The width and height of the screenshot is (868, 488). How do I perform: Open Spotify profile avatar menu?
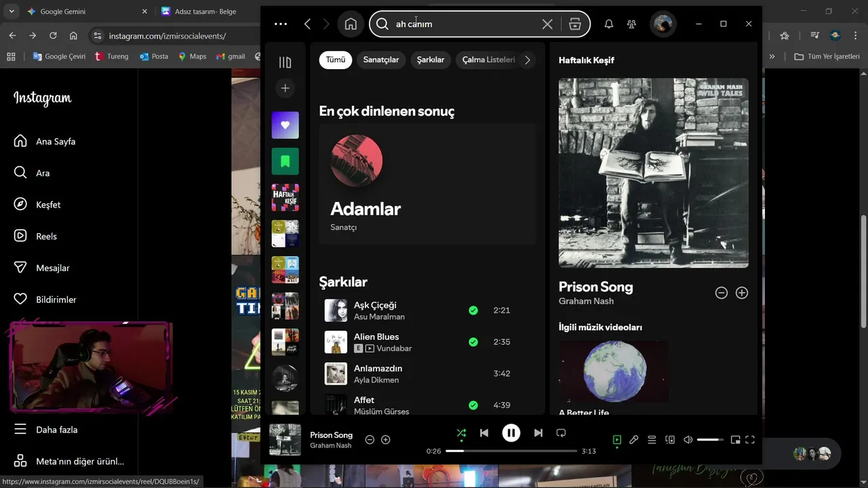coord(663,24)
